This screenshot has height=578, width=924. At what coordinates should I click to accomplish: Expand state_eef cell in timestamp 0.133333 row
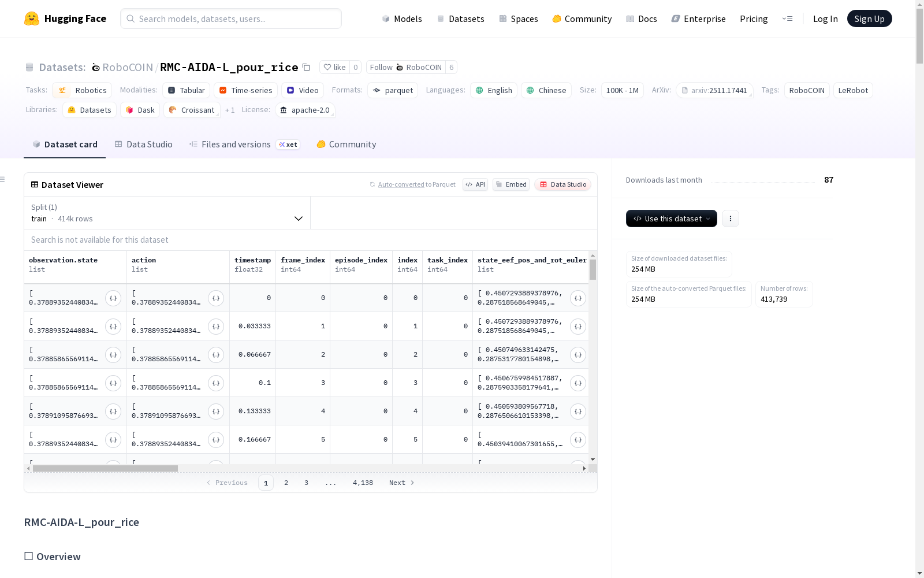coord(578,412)
